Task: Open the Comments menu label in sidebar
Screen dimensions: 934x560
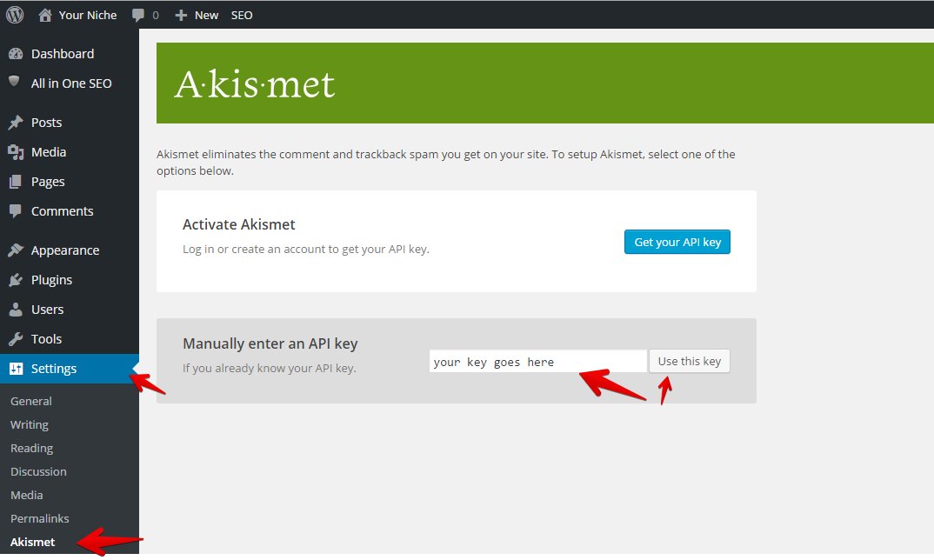Action: (x=62, y=211)
